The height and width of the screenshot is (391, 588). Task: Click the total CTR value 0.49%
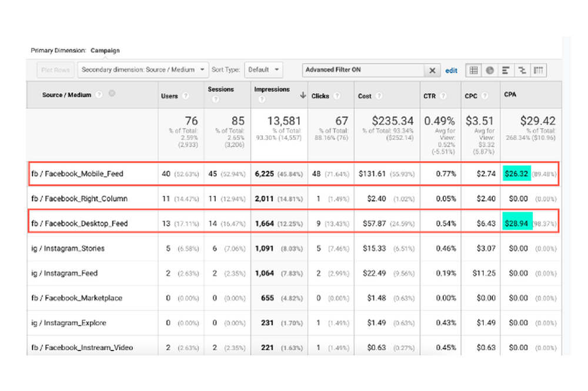pyautogui.click(x=439, y=121)
